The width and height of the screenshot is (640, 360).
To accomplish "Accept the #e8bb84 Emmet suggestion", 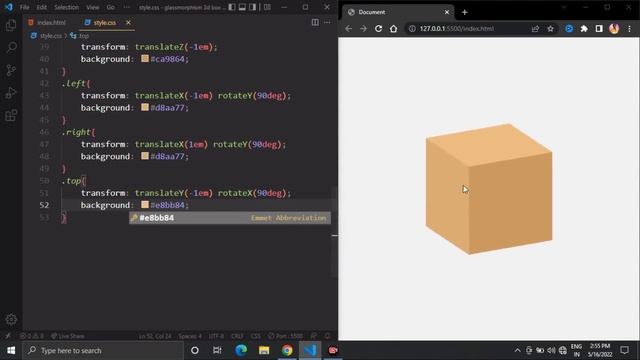I will pyautogui.click(x=230, y=218).
